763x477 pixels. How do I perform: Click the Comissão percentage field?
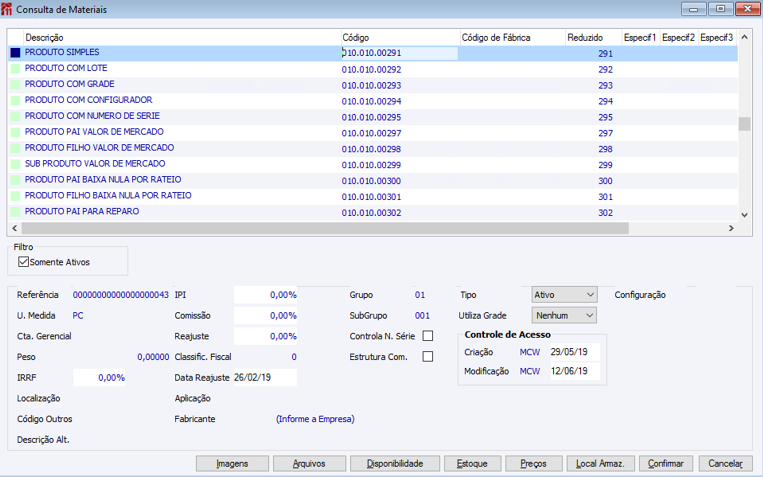265,315
